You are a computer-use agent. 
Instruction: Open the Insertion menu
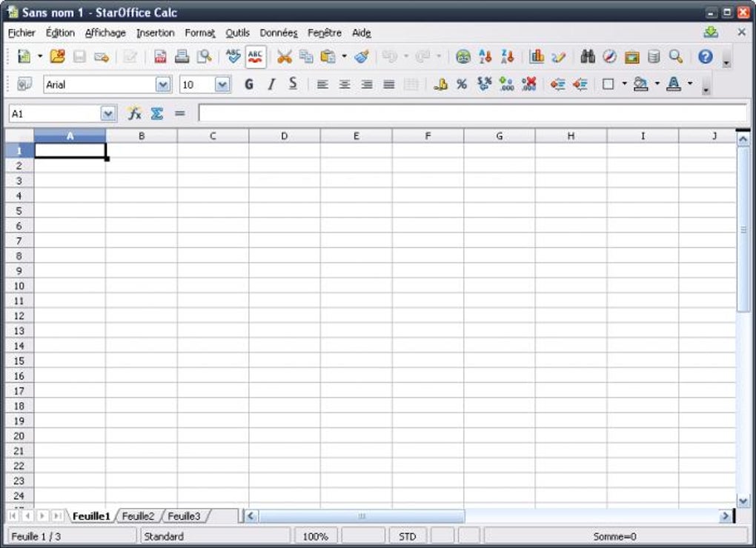[x=155, y=33]
